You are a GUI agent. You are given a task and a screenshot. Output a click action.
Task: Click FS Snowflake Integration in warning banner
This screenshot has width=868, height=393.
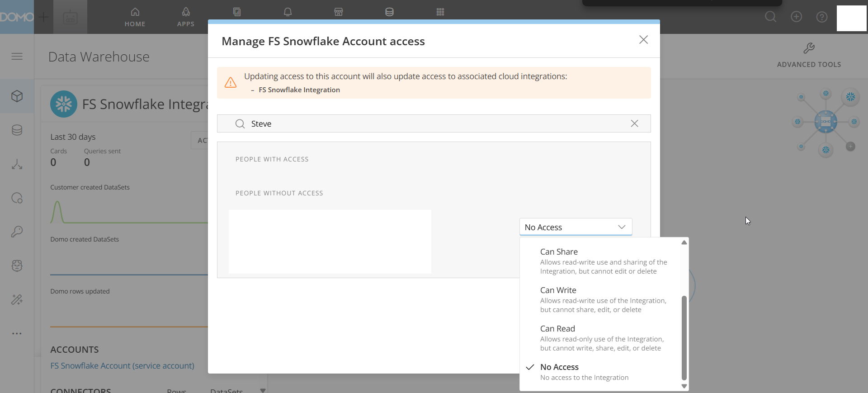(299, 90)
